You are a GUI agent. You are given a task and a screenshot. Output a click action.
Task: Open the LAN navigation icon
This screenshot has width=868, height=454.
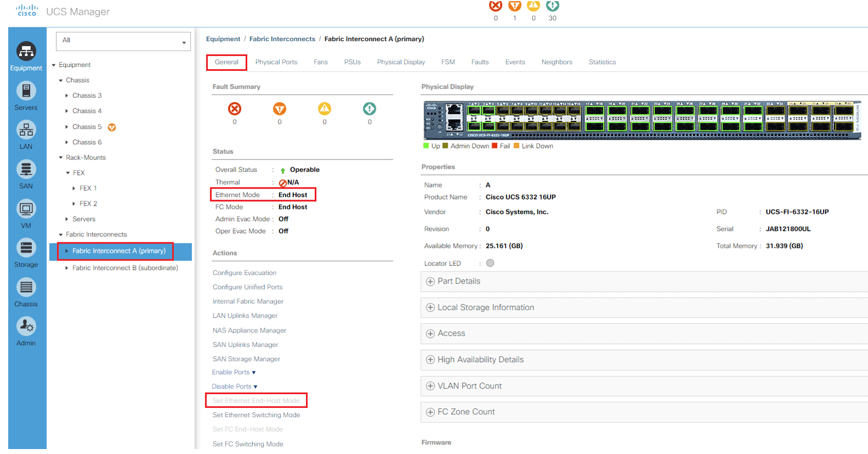coord(26,130)
